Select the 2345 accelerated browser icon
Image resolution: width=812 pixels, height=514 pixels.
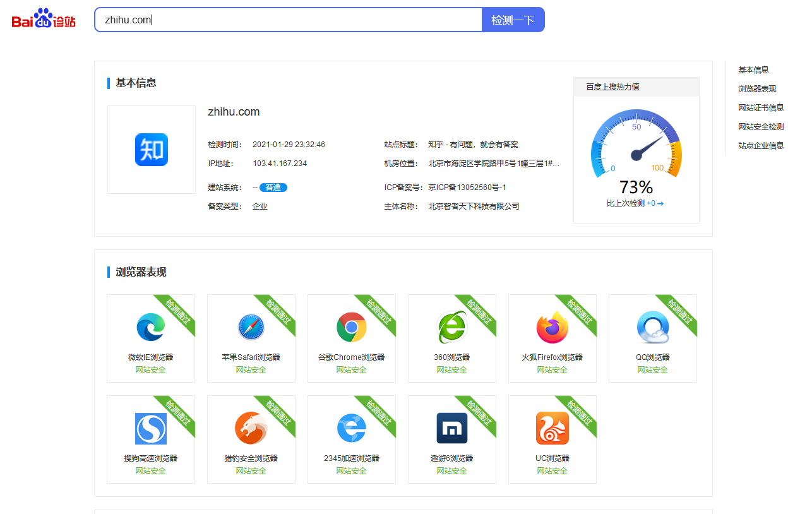351,428
